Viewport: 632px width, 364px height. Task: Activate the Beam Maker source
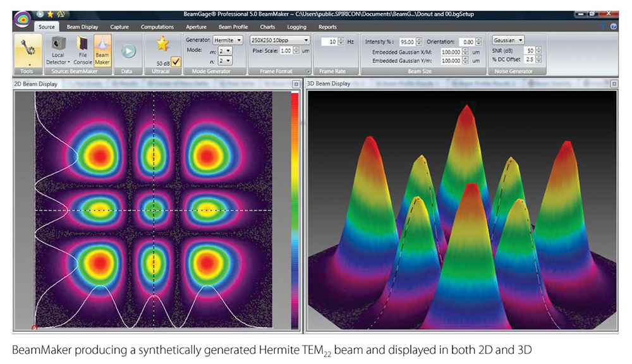102,50
